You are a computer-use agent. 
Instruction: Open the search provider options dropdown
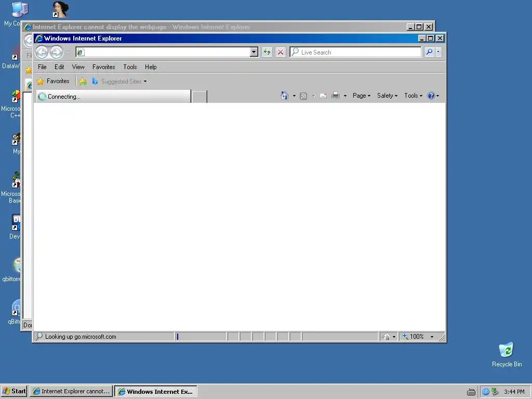tap(438, 52)
